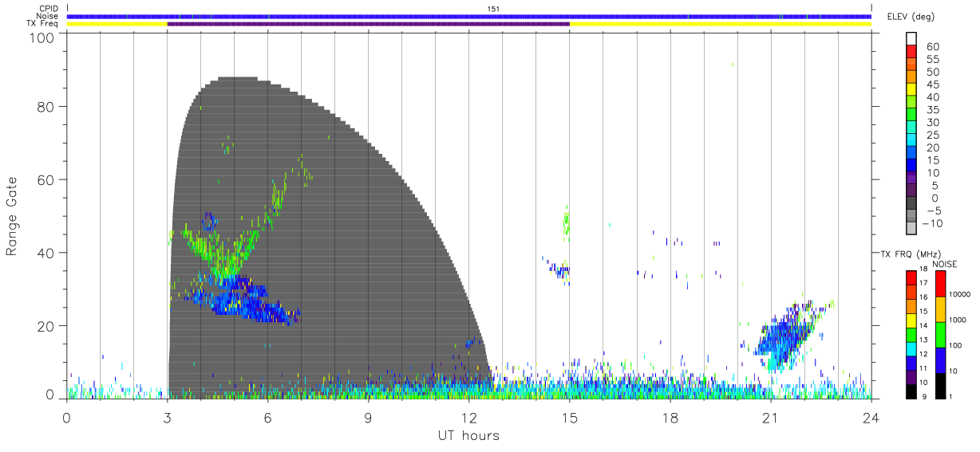The width and height of the screenshot is (980, 452).
Task: Click the 60 tick on Range Gate axis
Action: click(45, 179)
